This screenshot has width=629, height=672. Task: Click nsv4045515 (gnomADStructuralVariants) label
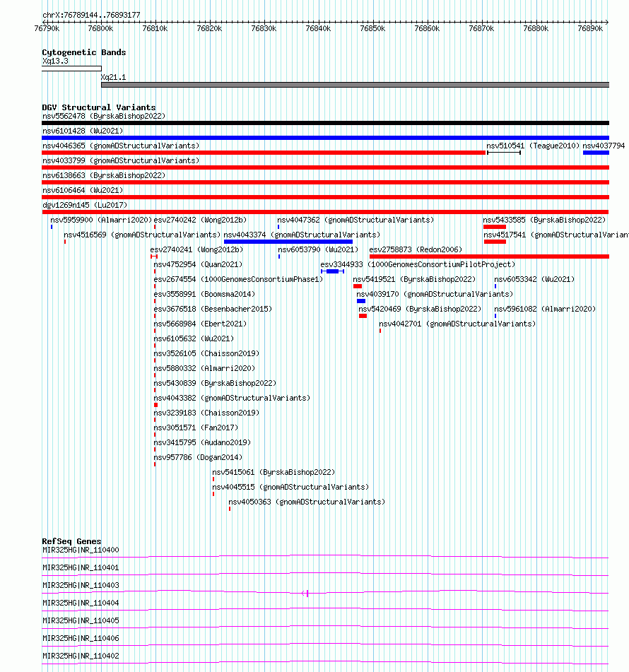pos(290,488)
